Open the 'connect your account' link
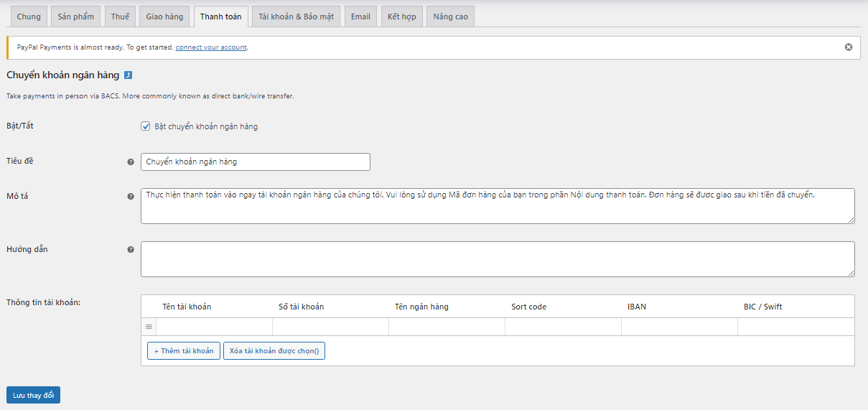Image resolution: width=868 pixels, height=410 pixels. pos(211,47)
